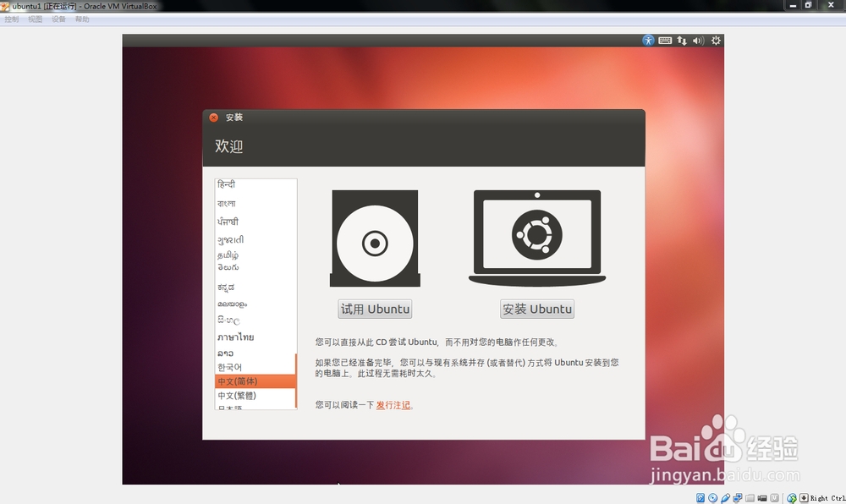Image resolution: width=846 pixels, height=504 pixels.
Task: Click the laptop with Ubuntu logo image
Action: 537,238
